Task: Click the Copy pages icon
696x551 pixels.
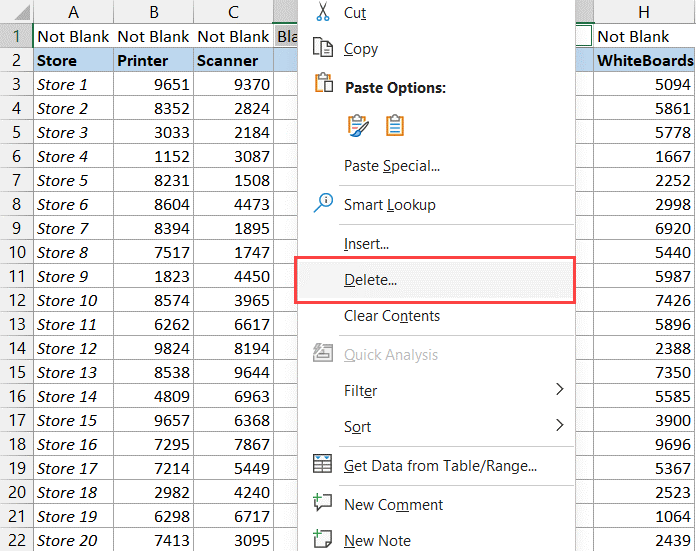Action: click(323, 48)
